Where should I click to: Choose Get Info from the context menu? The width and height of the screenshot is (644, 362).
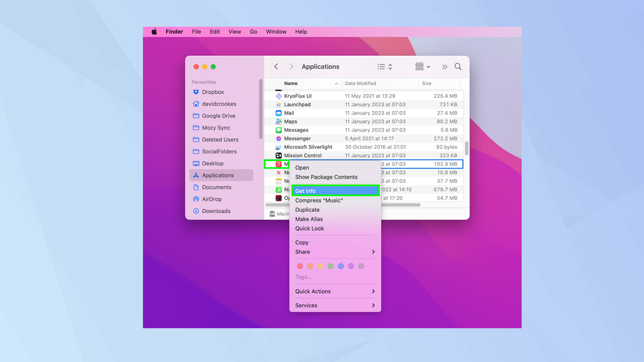click(306, 190)
